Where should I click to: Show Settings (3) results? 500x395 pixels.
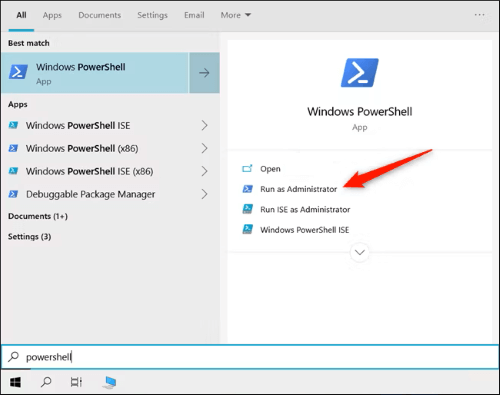[x=29, y=237]
